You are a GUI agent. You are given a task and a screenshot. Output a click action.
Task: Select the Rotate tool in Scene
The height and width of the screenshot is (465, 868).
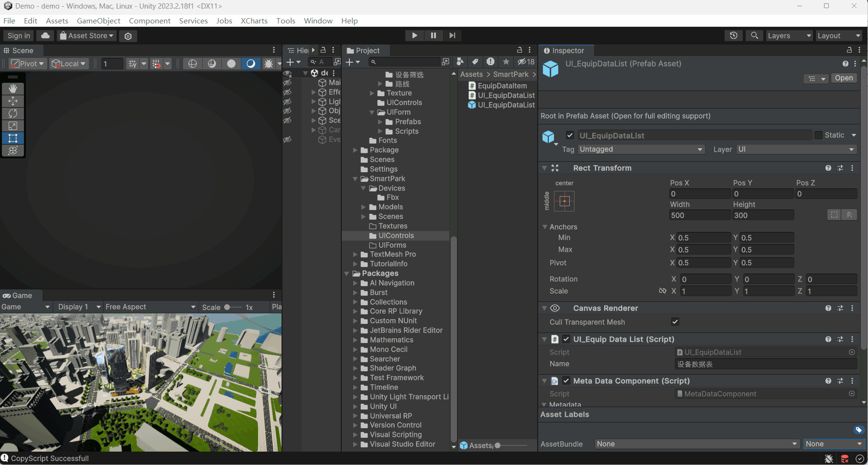click(x=13, y=113)
